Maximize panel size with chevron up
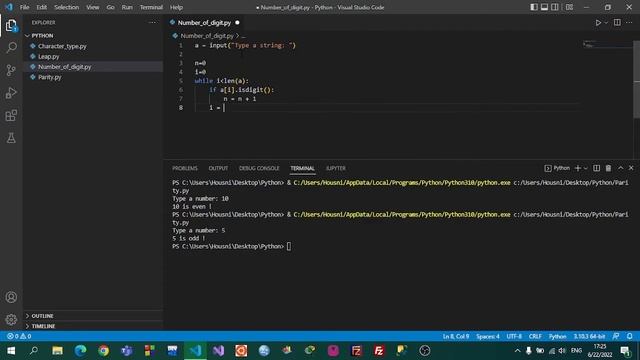 pyautogui.click(x=620, y=168)
